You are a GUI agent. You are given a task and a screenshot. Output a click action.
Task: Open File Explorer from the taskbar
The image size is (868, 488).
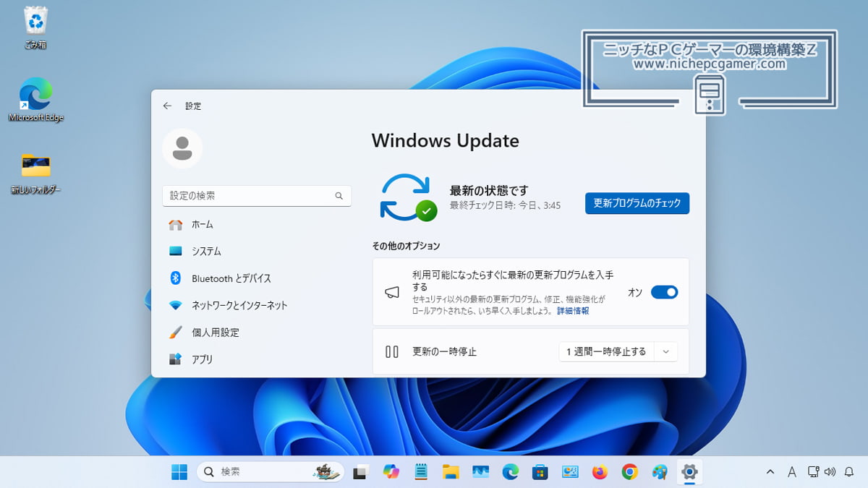[451, 472]
